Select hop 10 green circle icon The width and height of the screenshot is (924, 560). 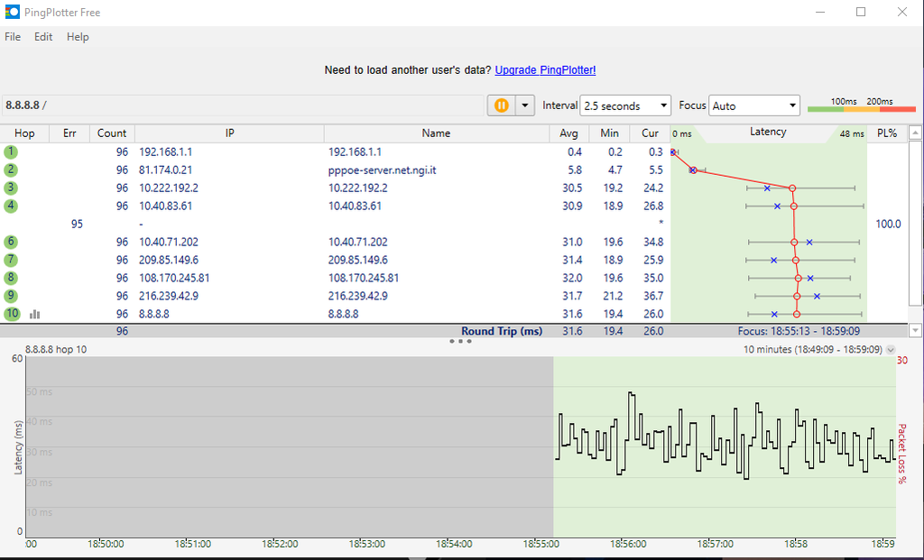(x=12, y=314)
